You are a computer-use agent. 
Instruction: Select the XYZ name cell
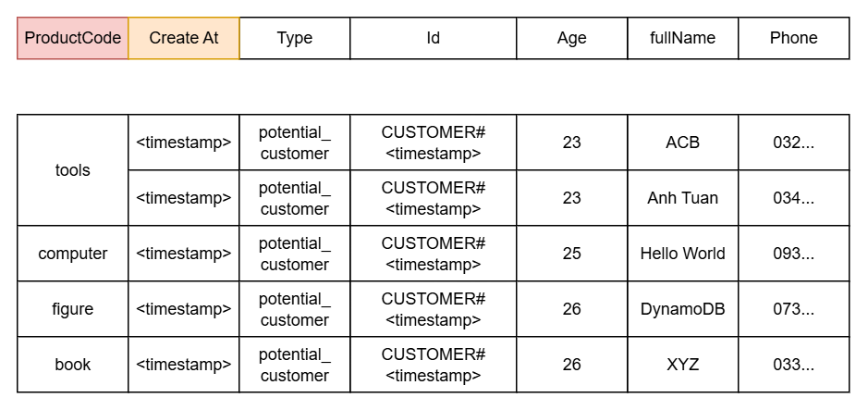tap(683, 365)
